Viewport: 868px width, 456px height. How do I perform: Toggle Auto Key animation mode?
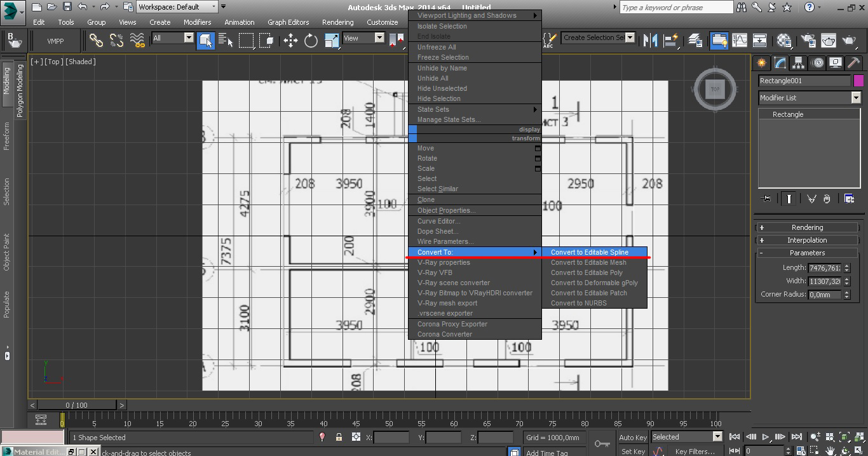coord(632,437)
